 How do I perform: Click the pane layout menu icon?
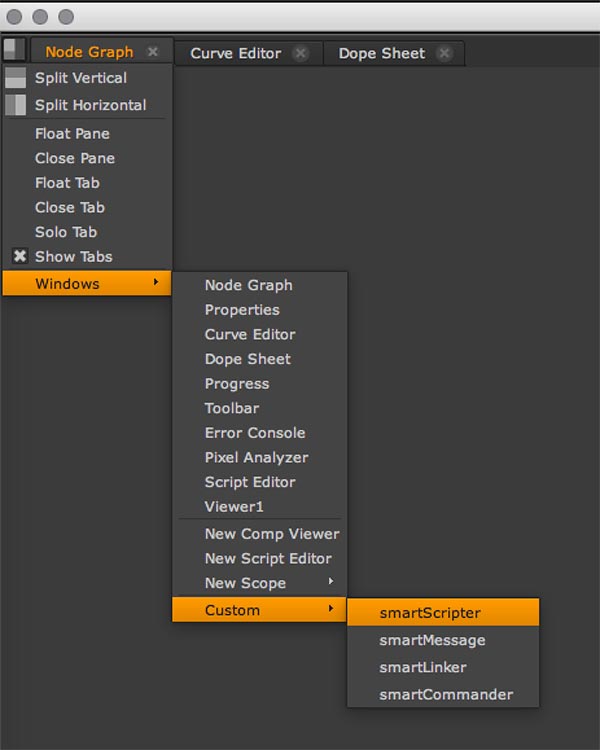pyautogui.click(x=14, y=50)
